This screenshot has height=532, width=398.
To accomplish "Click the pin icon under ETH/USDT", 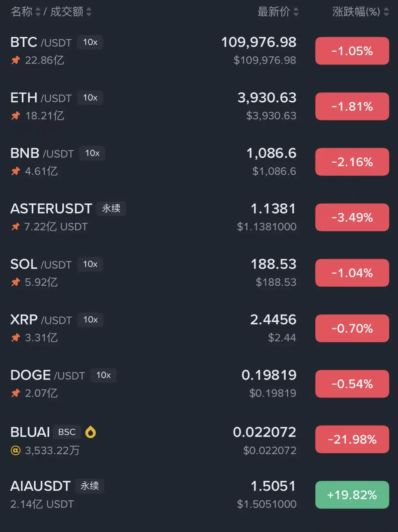I will coord(16,115).
